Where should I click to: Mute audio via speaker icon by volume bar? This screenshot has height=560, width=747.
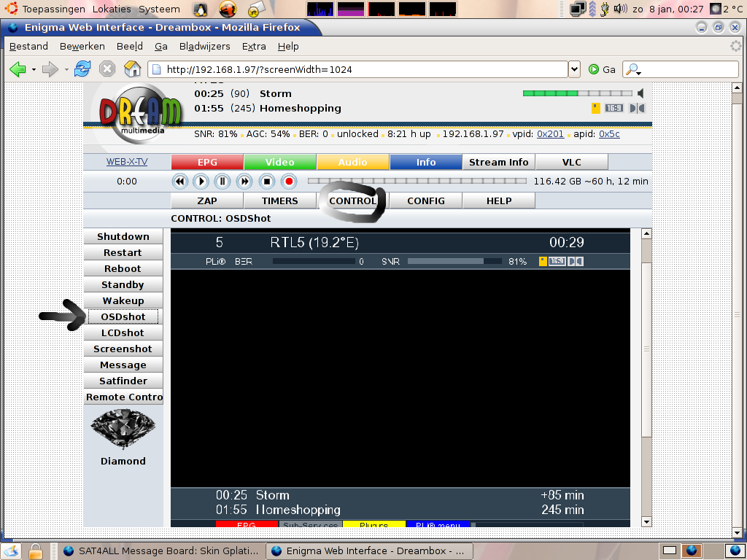(640, 93)
